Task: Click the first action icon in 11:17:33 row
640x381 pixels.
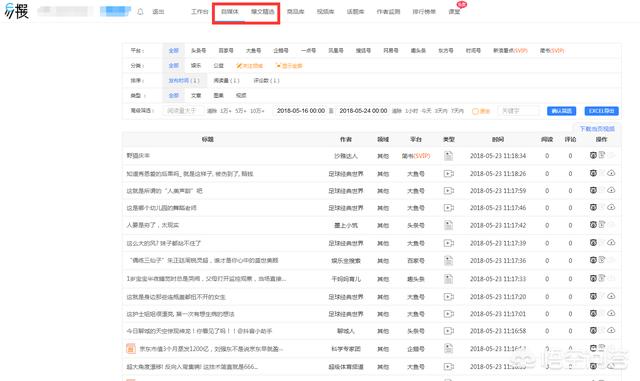Action: click(593, 278)
